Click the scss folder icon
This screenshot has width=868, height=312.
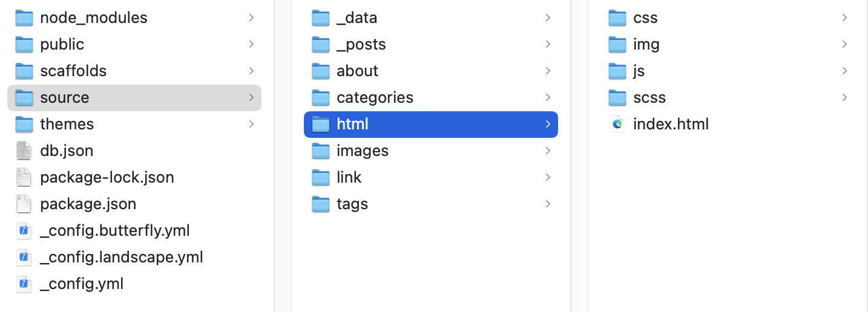(617, 97)
